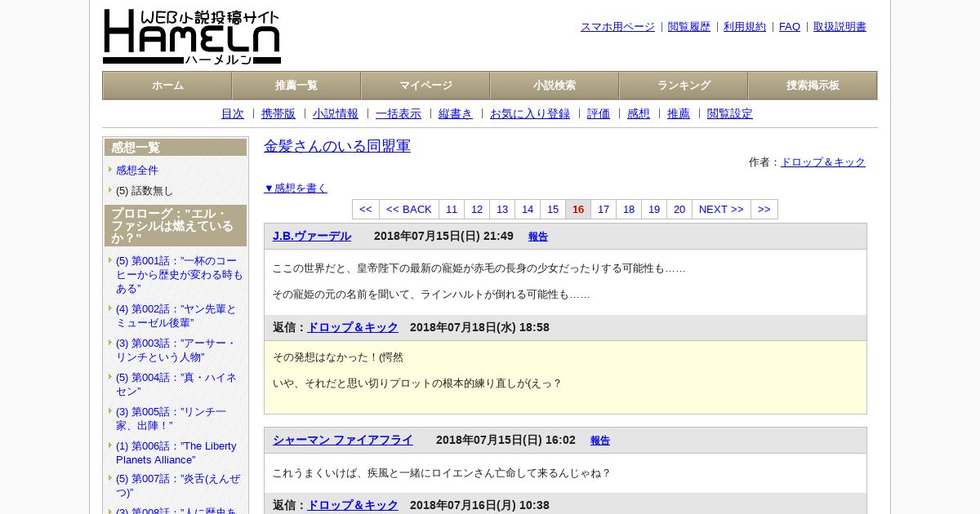Open the FAQ link
The height and width of the screenshot is (514, 980).
tap(790, 26)
